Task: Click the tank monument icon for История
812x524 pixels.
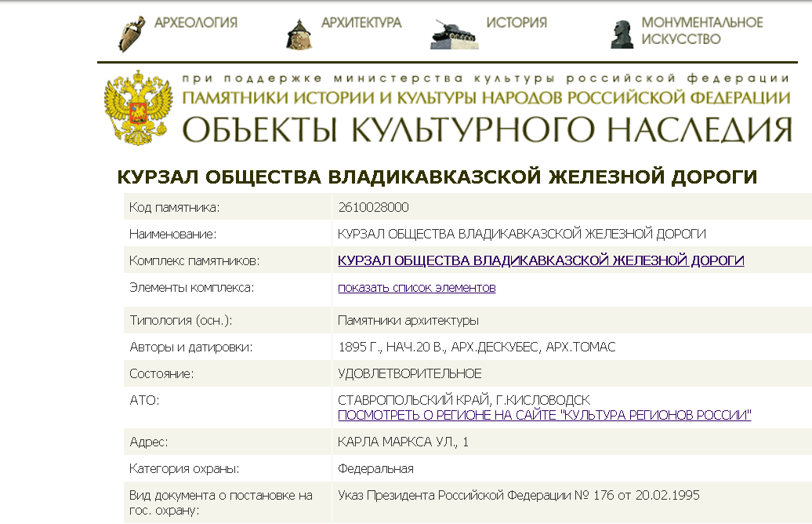Action: point(454,35)
